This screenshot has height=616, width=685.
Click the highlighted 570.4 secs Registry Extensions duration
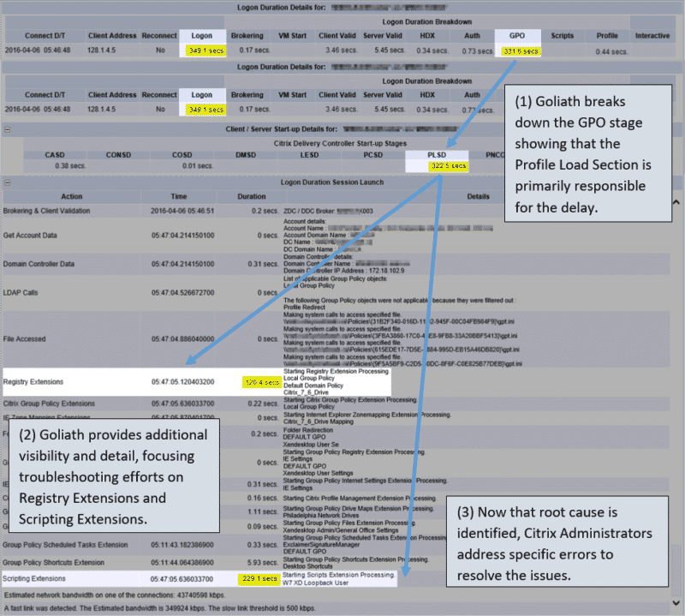(x=261, y=382)
